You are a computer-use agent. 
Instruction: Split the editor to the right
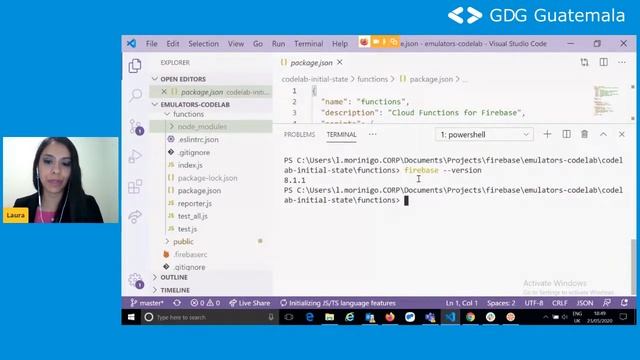(x=603, y=62)
